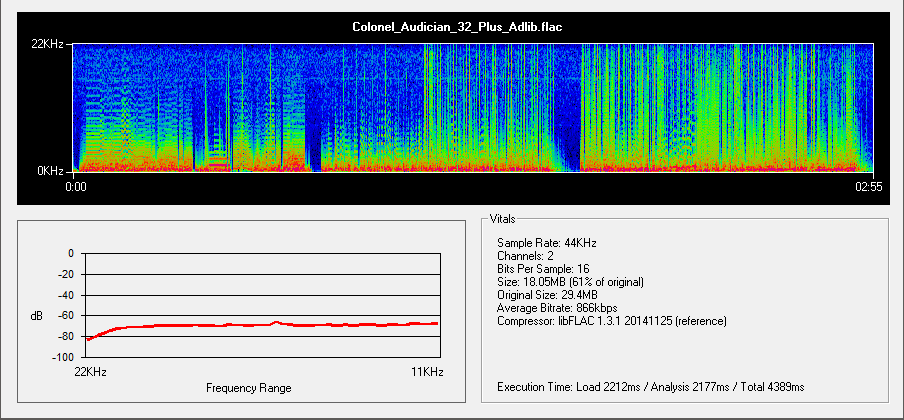Click the Compressor: libFLAC version text
The image size is (904, 420).
[x=612, y=321]
